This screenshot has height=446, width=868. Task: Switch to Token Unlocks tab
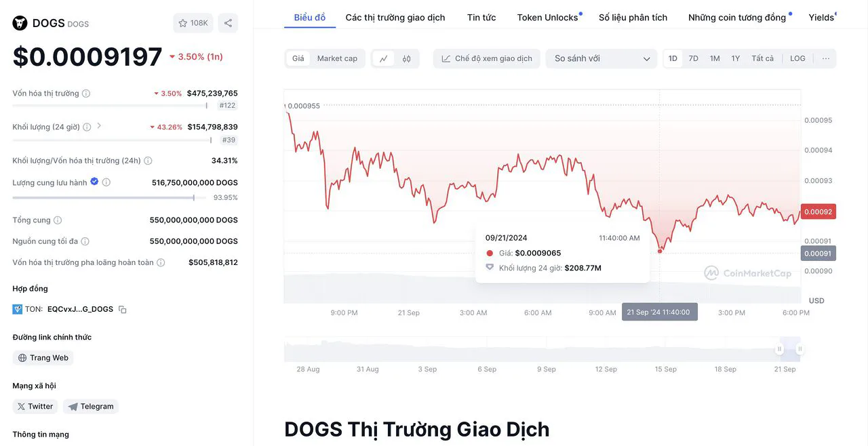pos(548,18)
